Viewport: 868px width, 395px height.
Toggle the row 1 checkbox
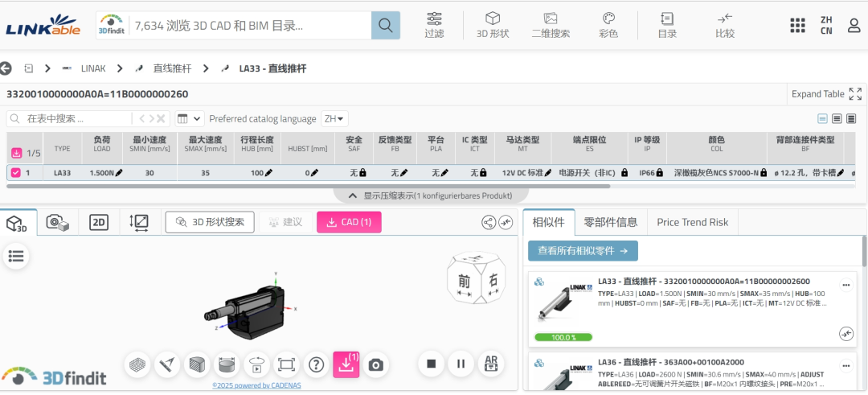tap(15, 173)
